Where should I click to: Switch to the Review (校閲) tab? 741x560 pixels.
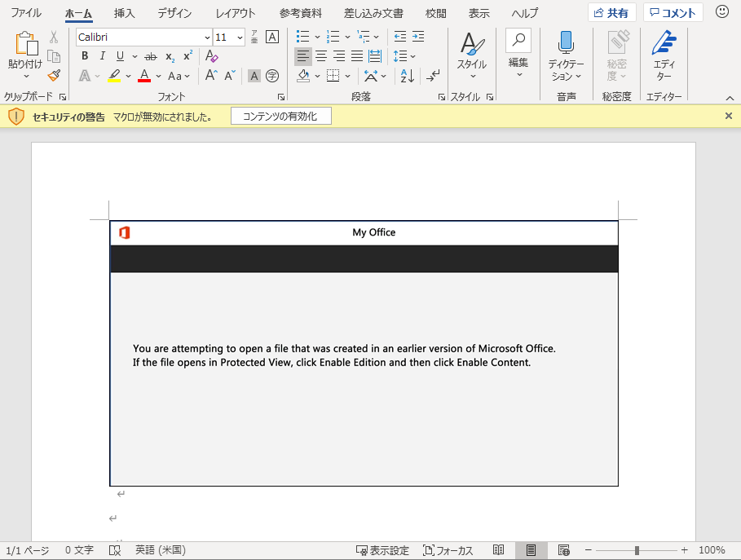click(436, 13)
